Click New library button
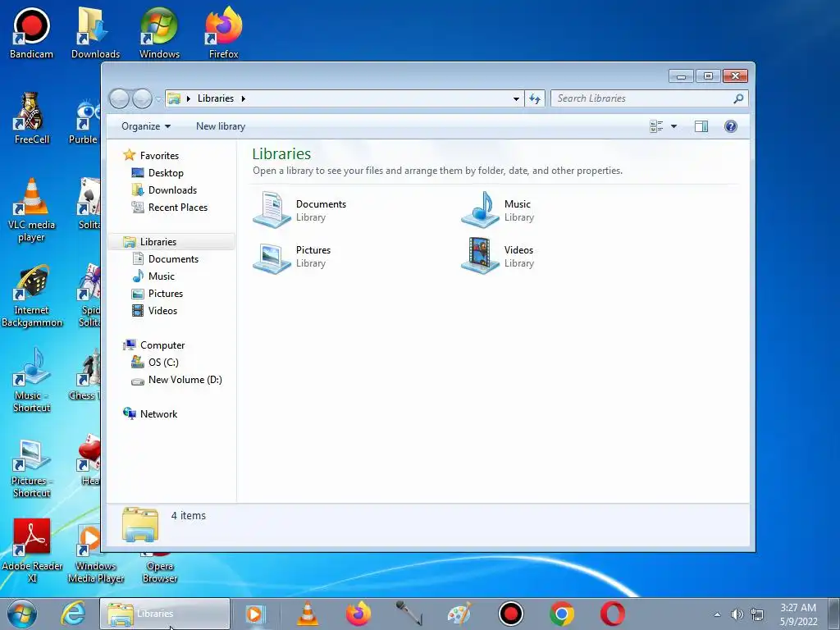840x630 pixels. [221, 126]
